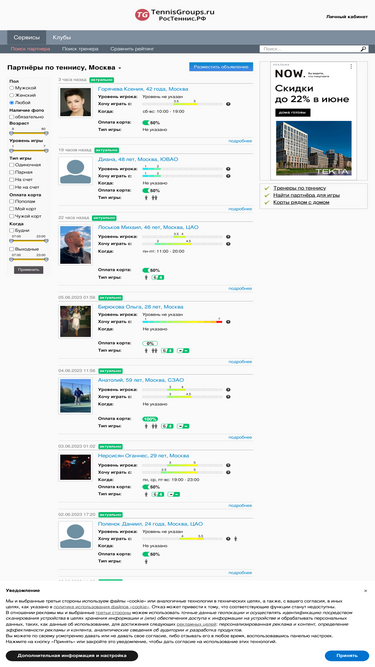
Task: Click the Принять cookie button
Action: (347, 656)
